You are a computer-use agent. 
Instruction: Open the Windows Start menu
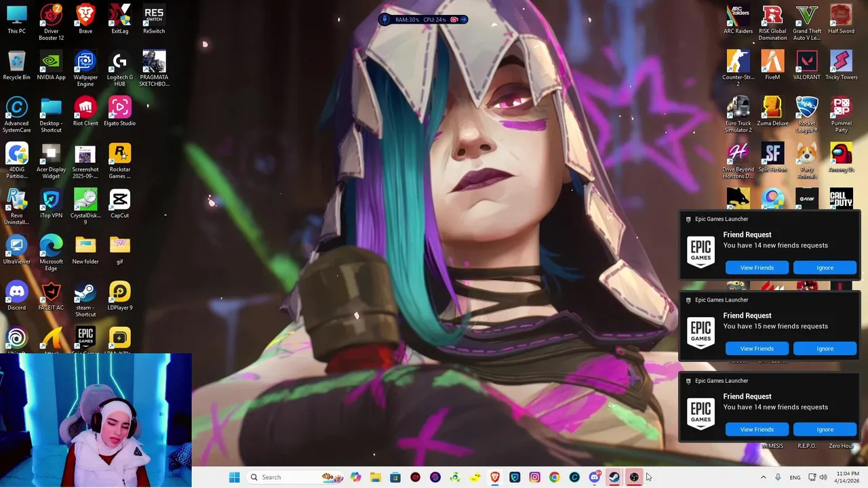click(x=234, y=477)
